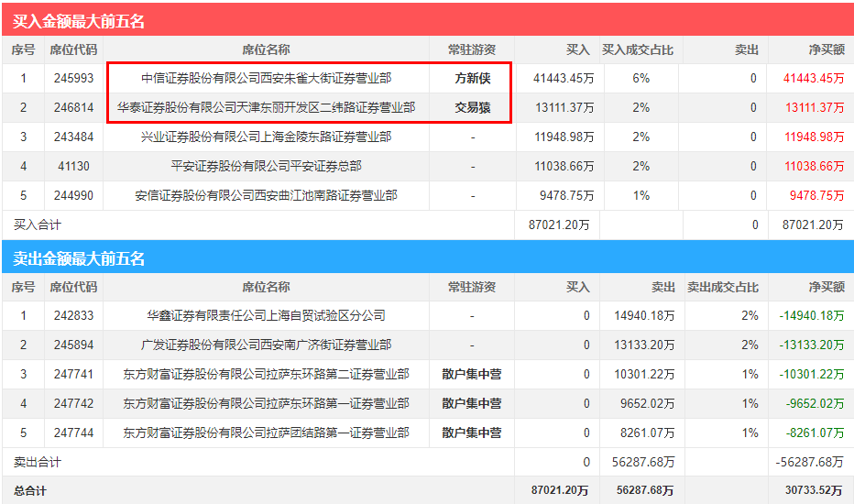Open 中信证券西安朱雀大街证券营业部 seat name

tap(267, 79)
